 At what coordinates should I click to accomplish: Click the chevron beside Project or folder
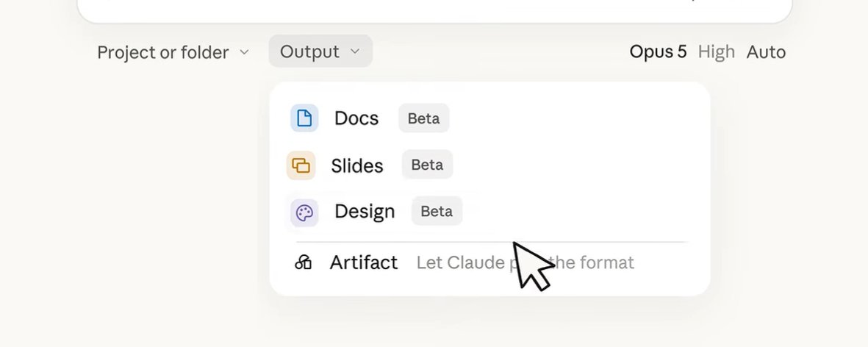tap(243, 52)
